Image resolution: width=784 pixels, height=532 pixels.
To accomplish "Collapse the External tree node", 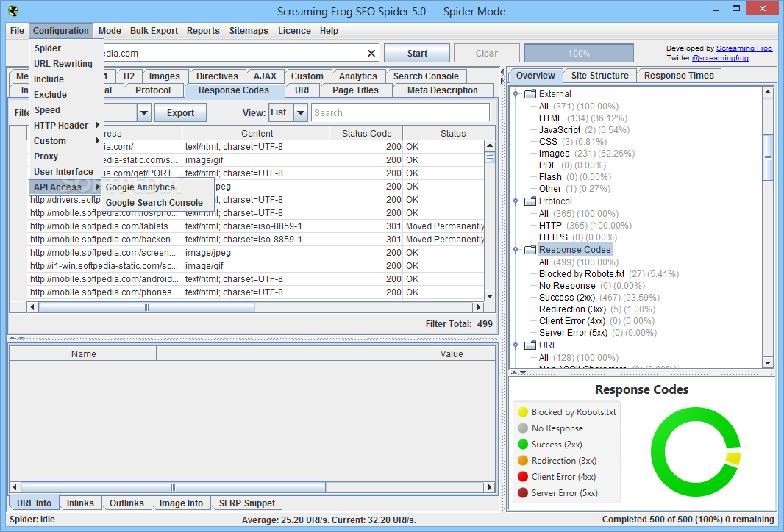I will (x=516, y=94).
